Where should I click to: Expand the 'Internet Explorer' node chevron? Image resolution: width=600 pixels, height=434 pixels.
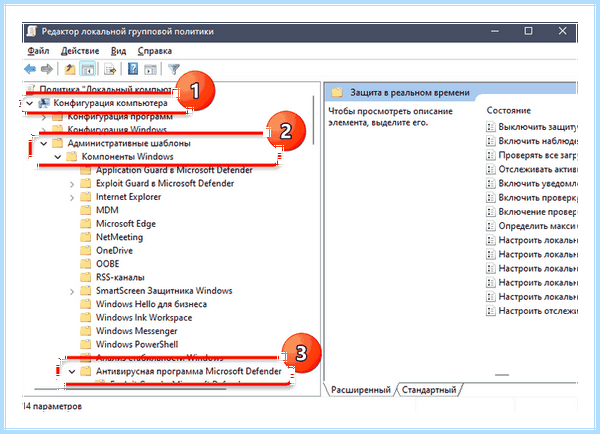pyautogui.click(x=72, y=197)
